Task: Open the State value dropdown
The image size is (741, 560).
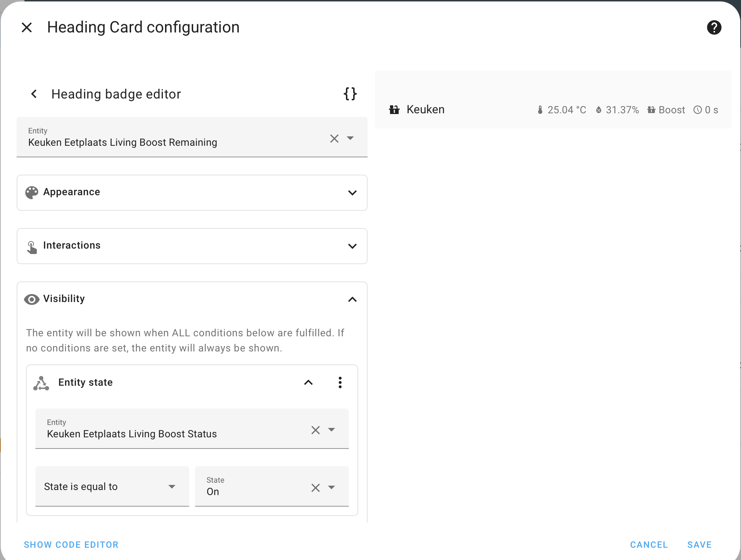Action: pos(331,488)
